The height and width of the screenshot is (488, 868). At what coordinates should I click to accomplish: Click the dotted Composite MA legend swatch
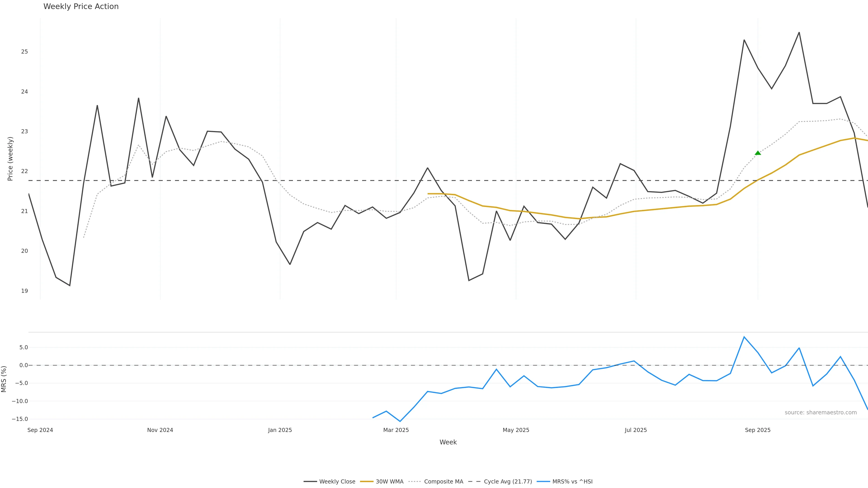point(415,482)
